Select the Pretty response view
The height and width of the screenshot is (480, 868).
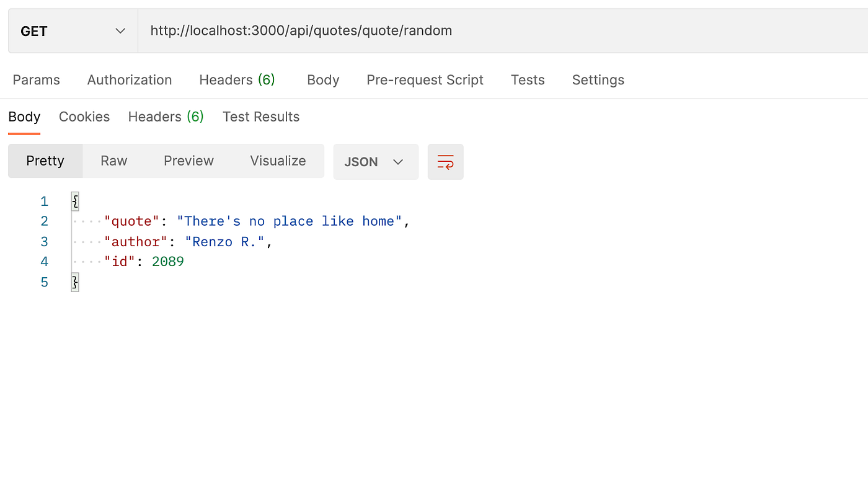tap(45, 161)
